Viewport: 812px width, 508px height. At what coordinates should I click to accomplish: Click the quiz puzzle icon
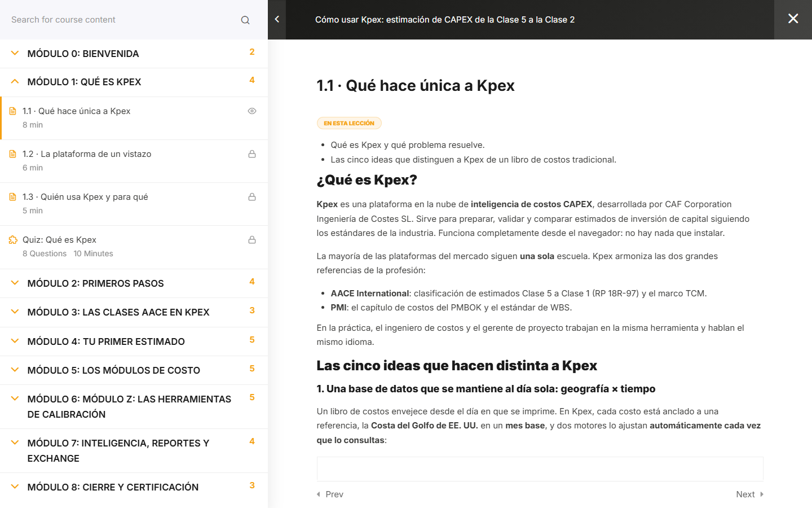point(13,240)
